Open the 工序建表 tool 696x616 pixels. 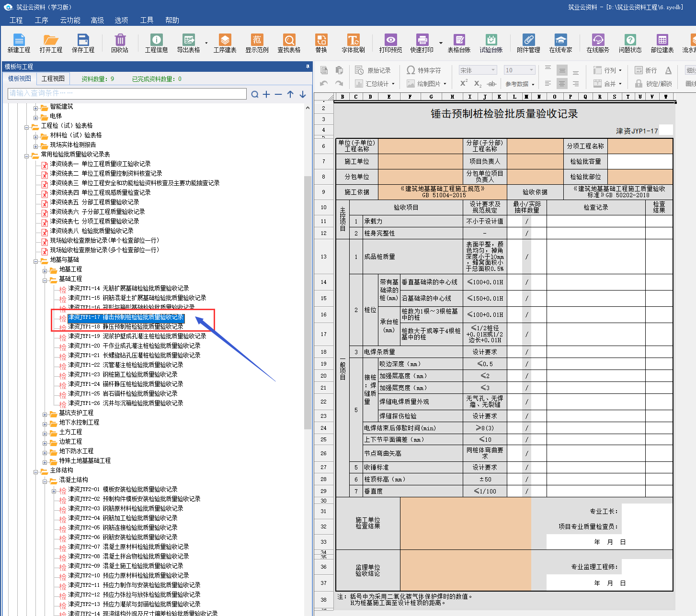click(x=225, y=43)
